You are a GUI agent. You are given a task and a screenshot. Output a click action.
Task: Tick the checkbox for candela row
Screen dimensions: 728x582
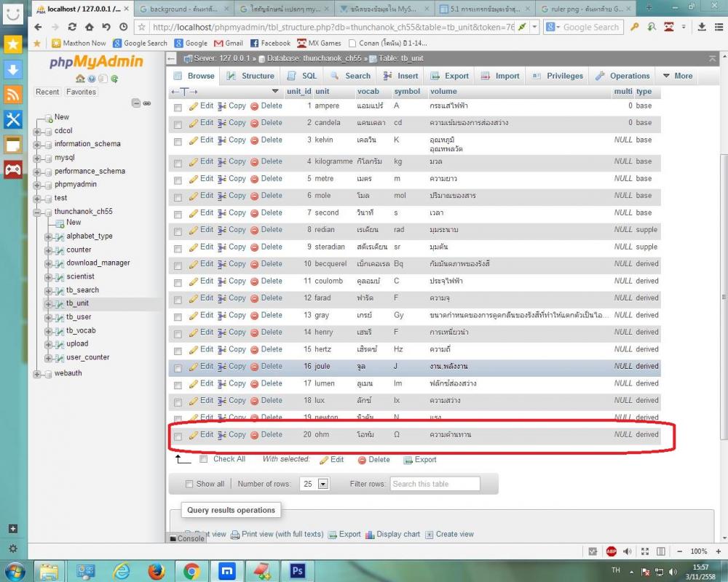(178, 124)
